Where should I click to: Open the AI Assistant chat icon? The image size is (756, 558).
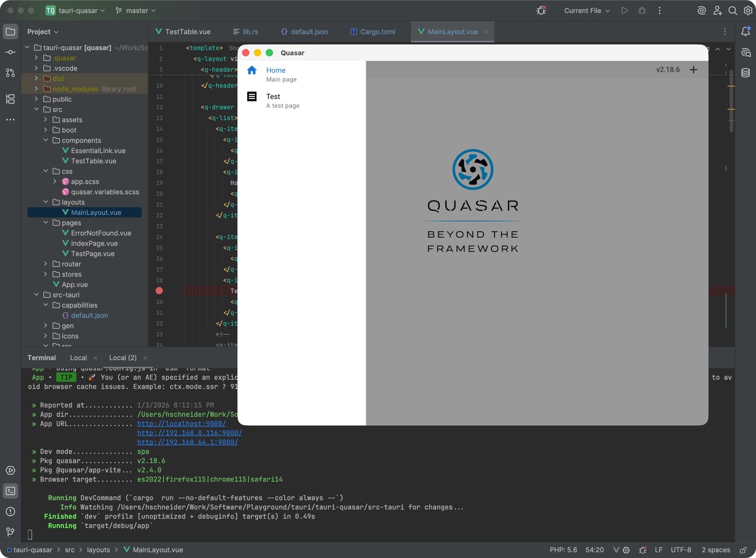coord(745,52)
